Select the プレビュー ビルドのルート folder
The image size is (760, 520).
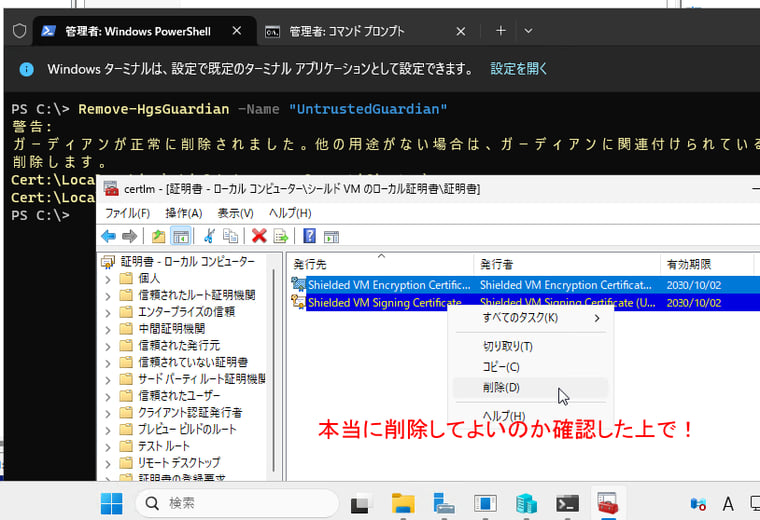point(187,429)
